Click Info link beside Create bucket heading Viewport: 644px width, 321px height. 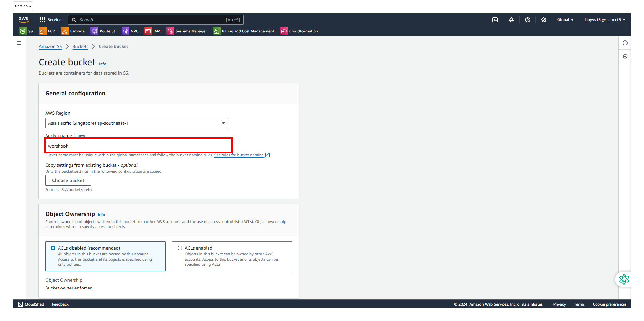(102, 64)
